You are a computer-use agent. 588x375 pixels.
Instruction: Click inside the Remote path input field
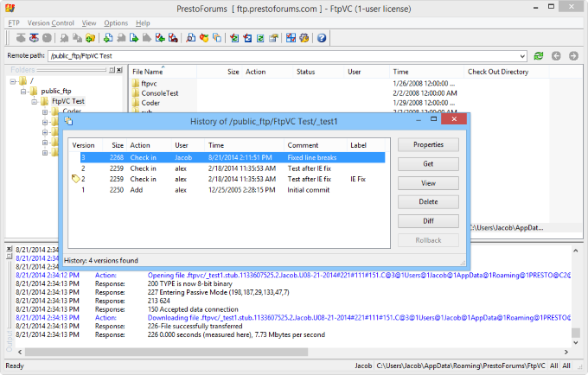pyautogui.click(x=284, y=56)
